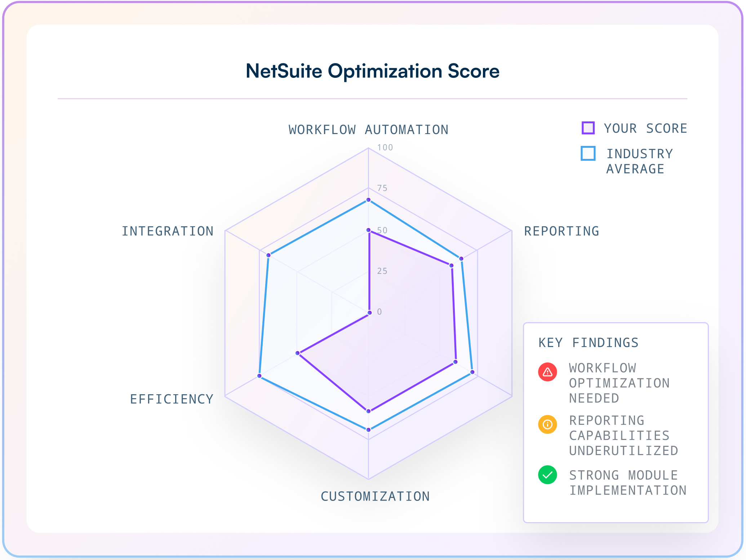The width and height of the screenshot is (746, 560).
Task: Click Industry Average point on Customization axis
Action: coord(368,430)
